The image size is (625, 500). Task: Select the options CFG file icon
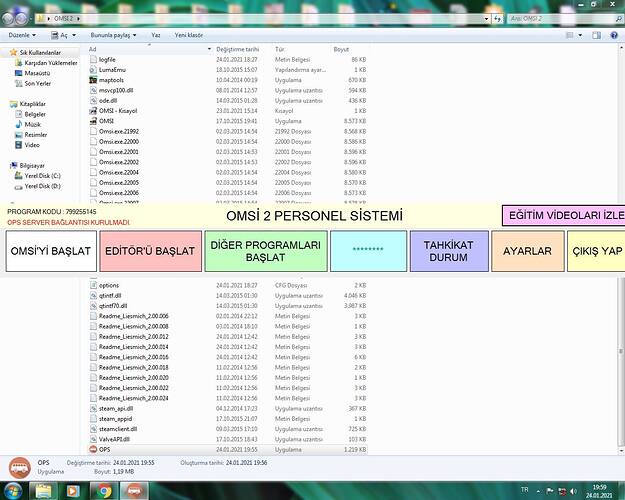tap(93, 285)
